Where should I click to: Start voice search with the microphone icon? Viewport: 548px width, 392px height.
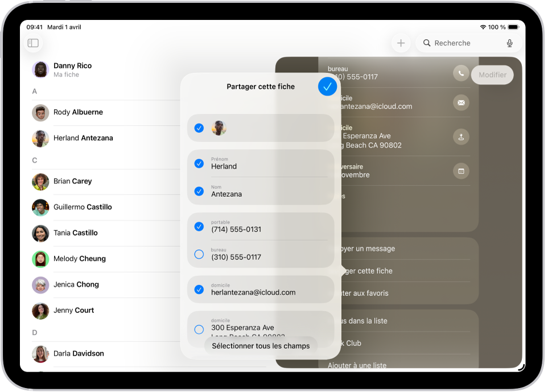[x=509, y=43]
